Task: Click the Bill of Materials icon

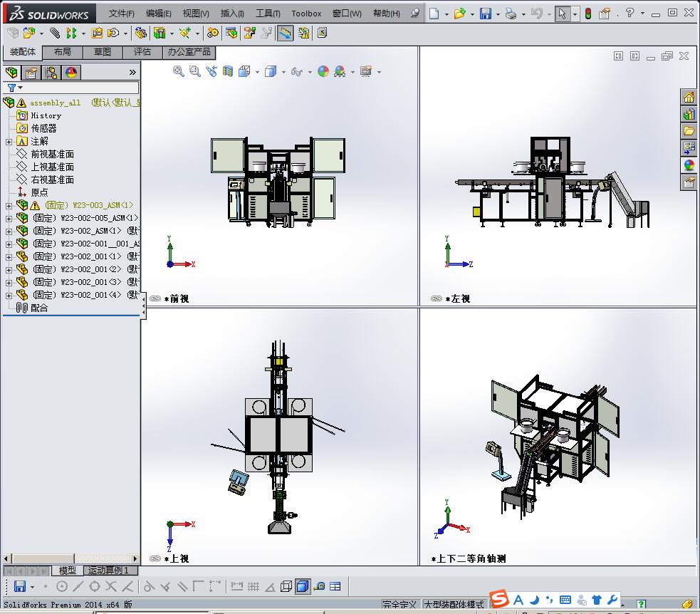Action: click(x=231, y=33)
